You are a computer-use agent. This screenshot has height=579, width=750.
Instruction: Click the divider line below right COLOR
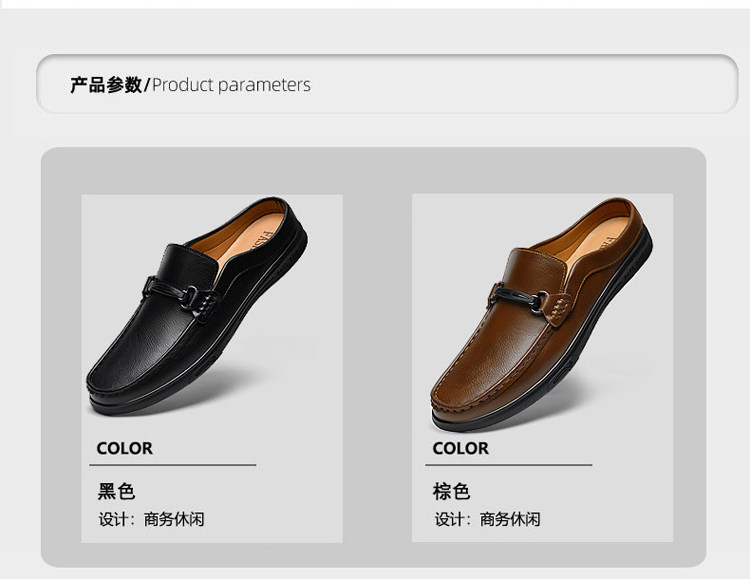(x=511, y=465)
